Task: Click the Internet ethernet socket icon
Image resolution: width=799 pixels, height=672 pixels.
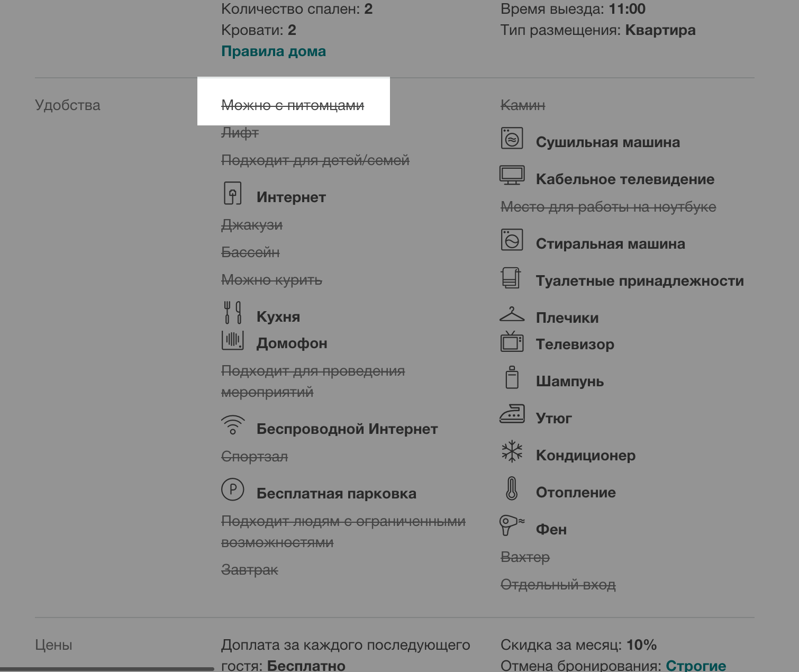Action: 233,193
